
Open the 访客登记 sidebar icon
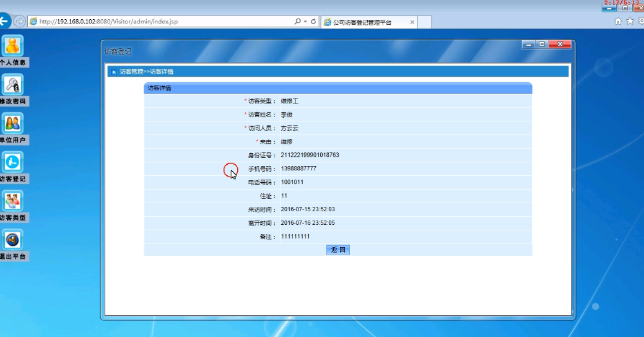click(12, 162)
